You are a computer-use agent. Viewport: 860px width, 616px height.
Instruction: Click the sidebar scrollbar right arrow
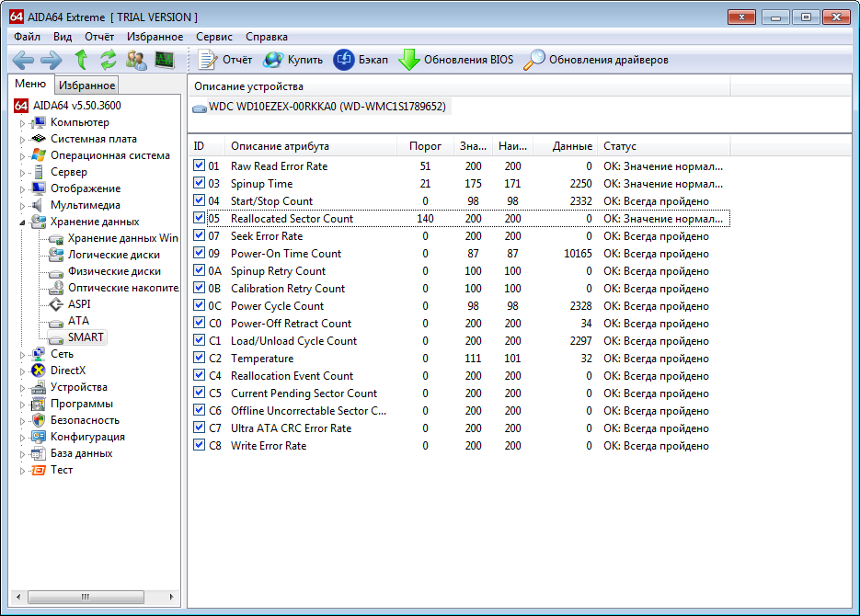(x=172, y=597)
